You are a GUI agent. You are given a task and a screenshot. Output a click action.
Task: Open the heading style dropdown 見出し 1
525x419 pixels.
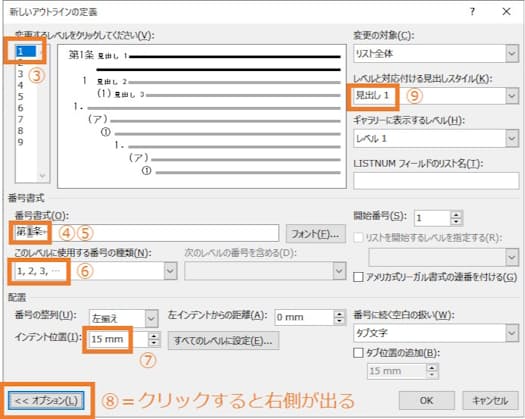click(x=436, y=96)
